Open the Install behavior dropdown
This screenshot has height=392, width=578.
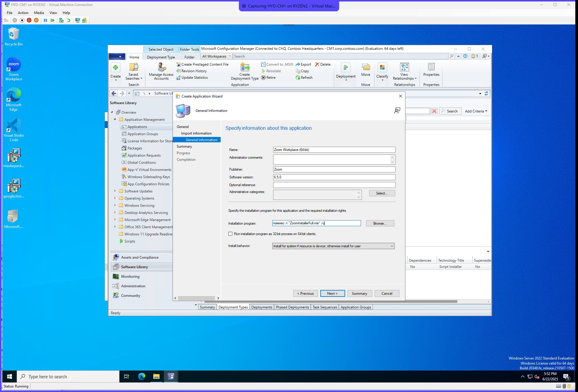coord(333,246)
